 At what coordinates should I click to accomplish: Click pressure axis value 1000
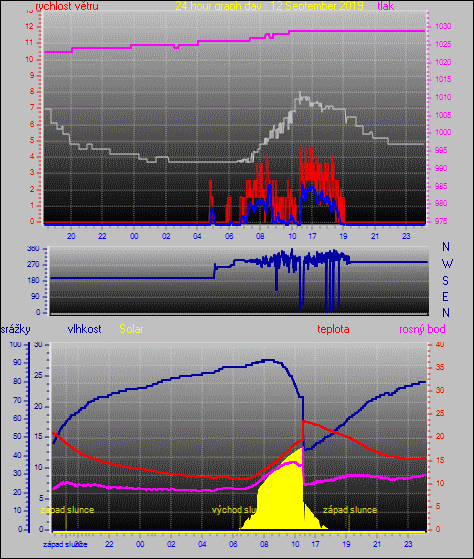443,132
